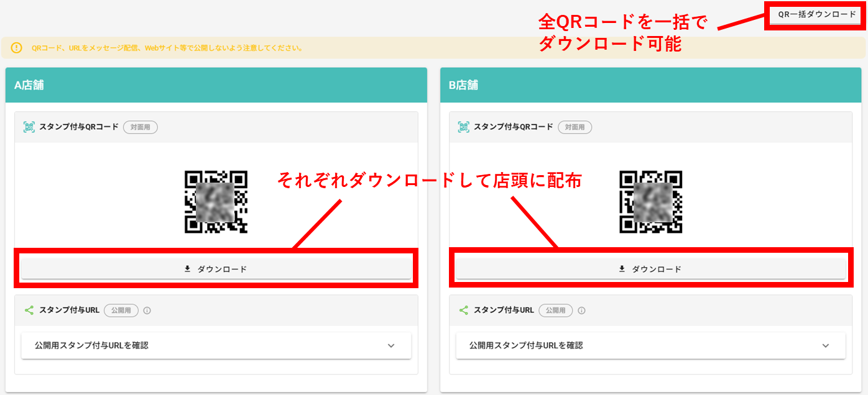The height and width of the screenshot is (395, 868).
Task: Expand 公開用スタンプ付与URLを確認 under A店舗
Action: point(216,345)
